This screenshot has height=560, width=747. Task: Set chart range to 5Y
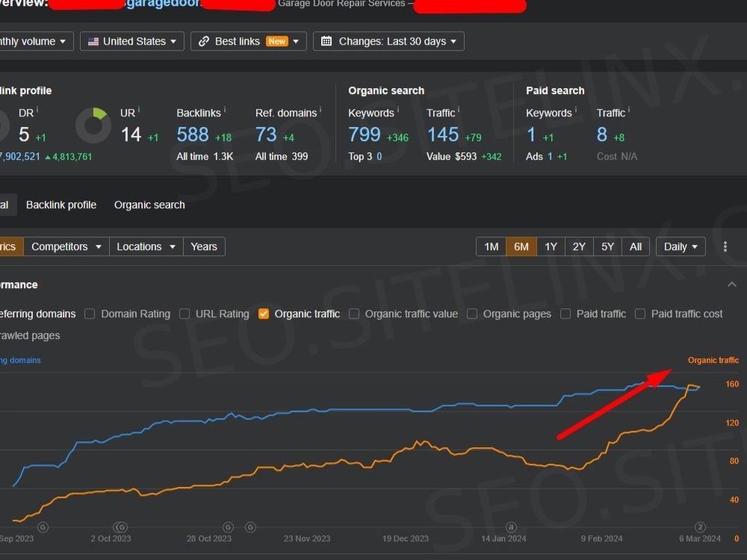click(607, 246)
